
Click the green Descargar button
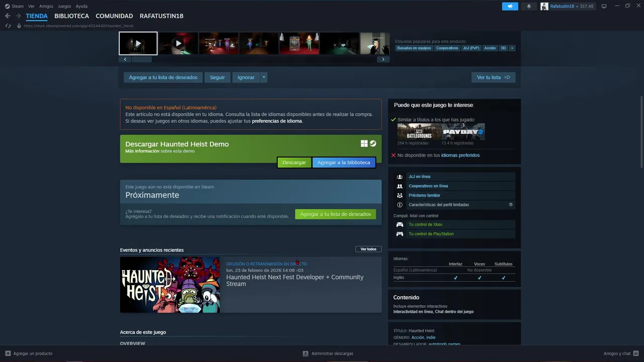[x=294, y=162]
